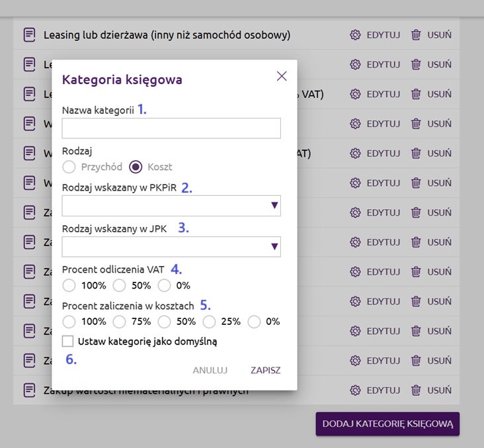
Task: Open the Rodzaj wskazany w JPK dropdown
Action: coord(171,247)
